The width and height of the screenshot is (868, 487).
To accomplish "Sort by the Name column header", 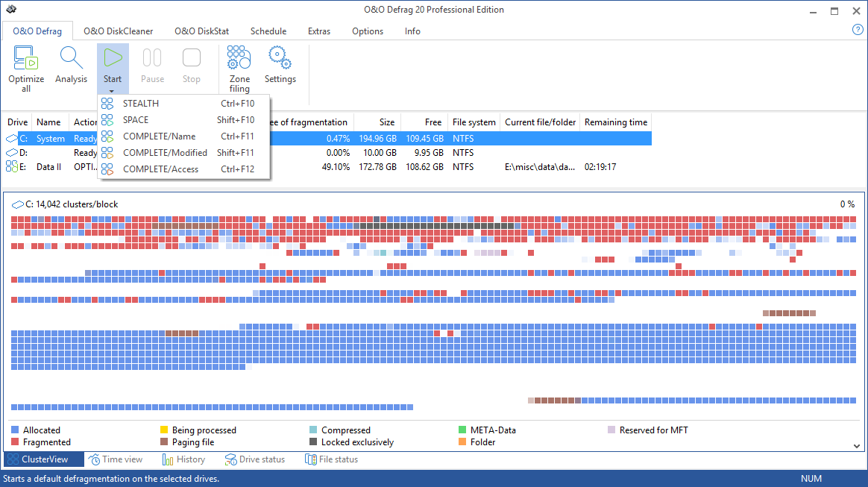I will coord(48,122).
